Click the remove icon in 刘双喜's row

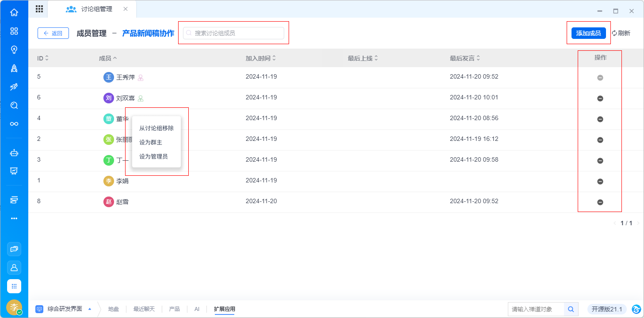600,98
